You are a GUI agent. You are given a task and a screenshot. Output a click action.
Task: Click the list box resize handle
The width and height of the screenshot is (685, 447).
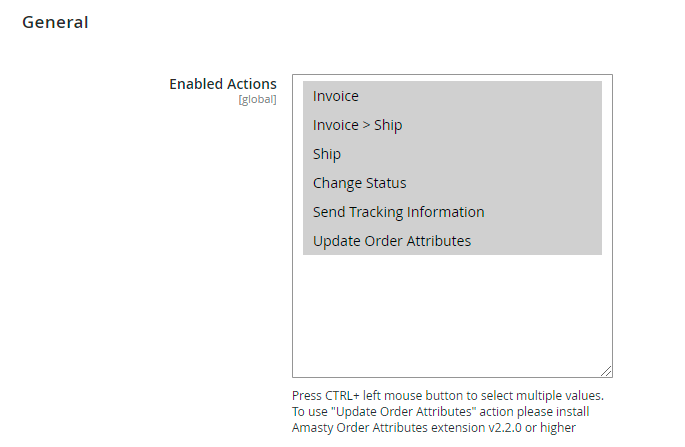pos(606,370)
